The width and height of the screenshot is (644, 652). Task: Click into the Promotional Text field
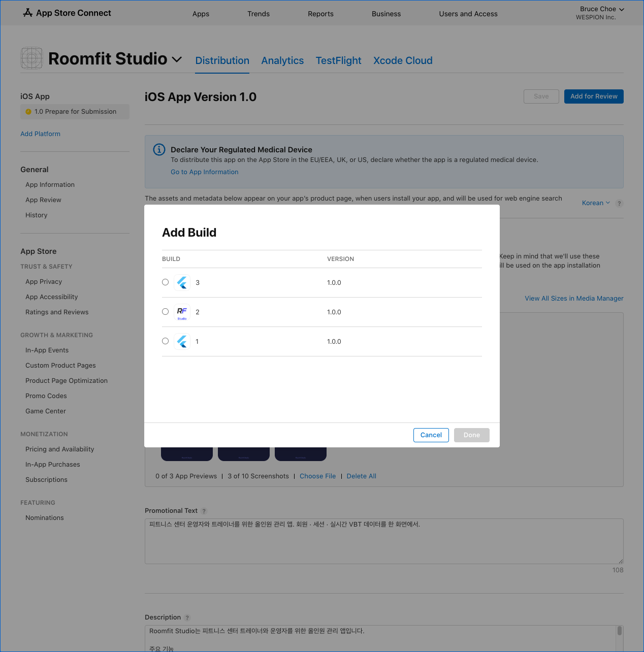383,541
